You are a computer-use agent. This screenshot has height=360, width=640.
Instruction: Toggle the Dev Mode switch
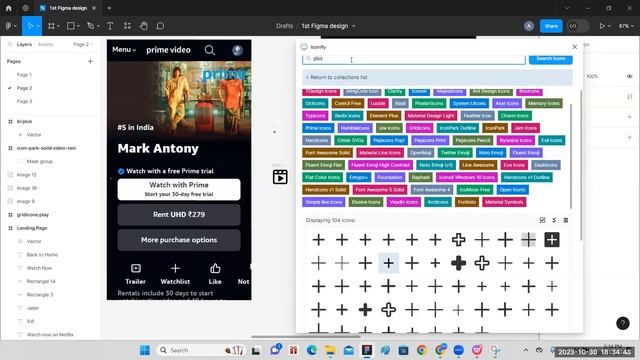tap(578, 26)
